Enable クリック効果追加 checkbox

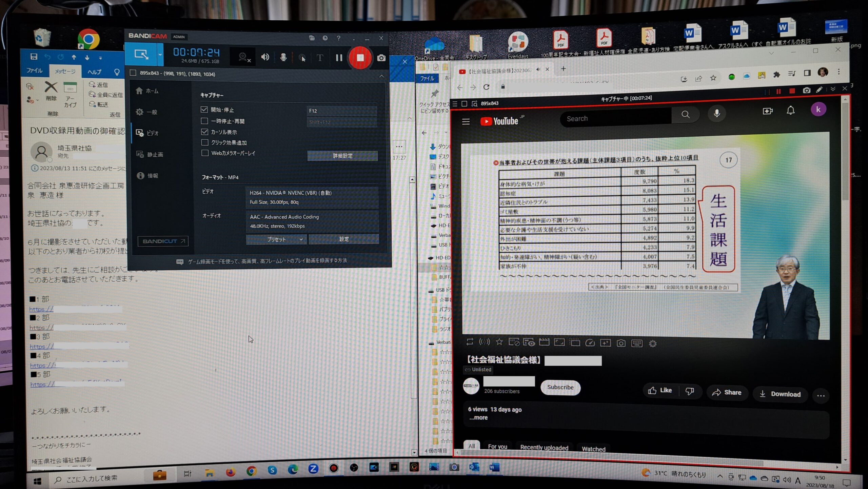pos(204,142)
